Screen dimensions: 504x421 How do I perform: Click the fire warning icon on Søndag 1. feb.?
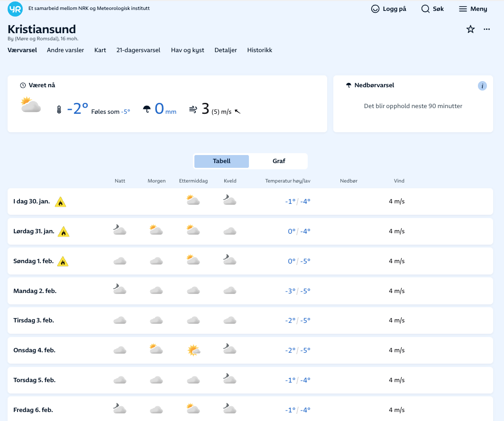pyautogui.click(x=63, y=261)
